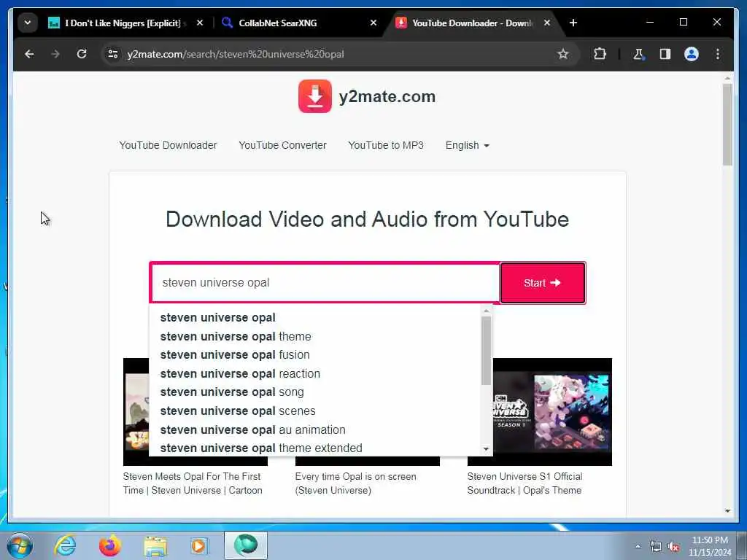
Task: Open 'Every time Opal is on screen' title
Action: 356,483
